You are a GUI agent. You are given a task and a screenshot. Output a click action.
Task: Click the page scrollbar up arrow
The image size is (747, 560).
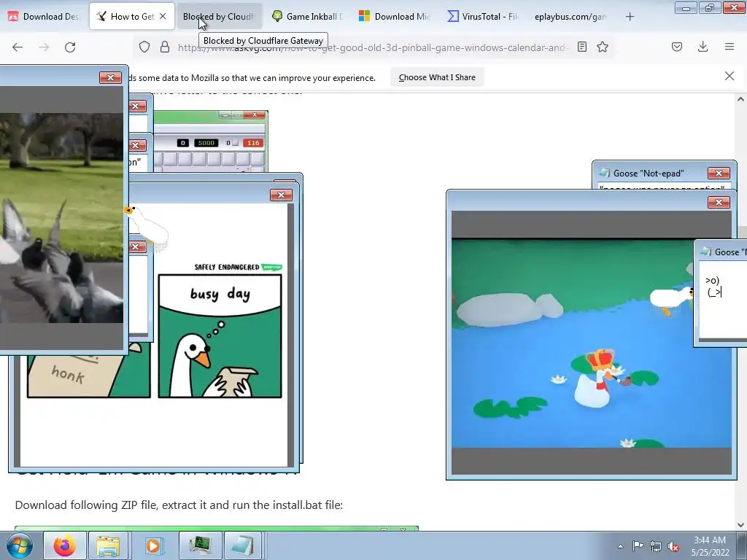740,99
